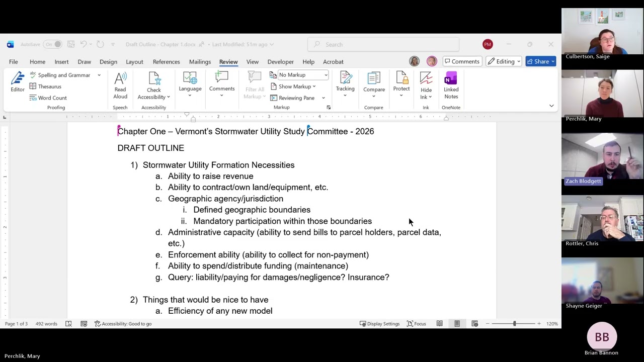Viewport: 644px width, 362px height.
Task: Click the first collaborator avatar in the ribbon
Action: (414, 61)
